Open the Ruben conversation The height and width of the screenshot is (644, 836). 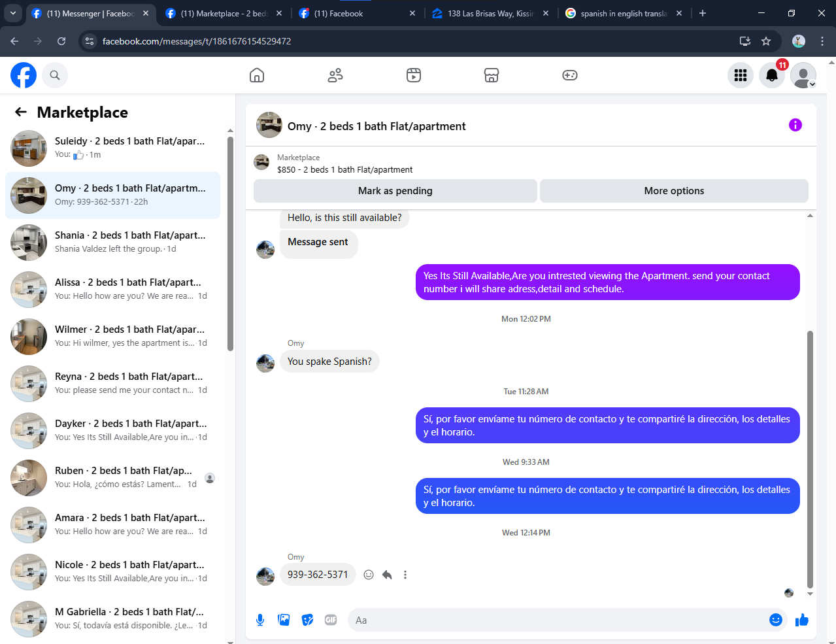point(112,478)
